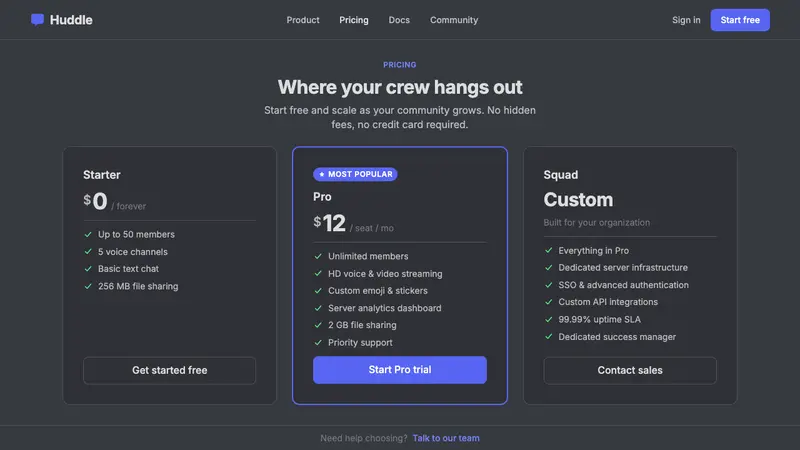Click the Start free button
Viewport: 800px width, 450px height.
[x=740, y=20]
